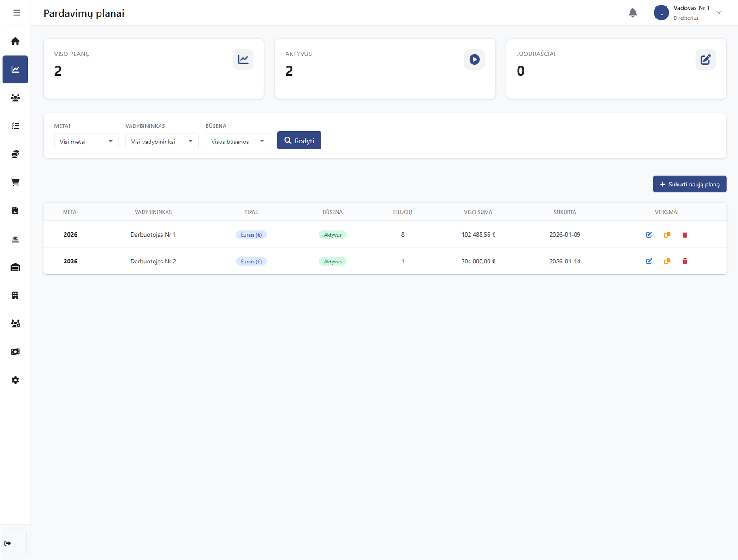Click the logout icon at bottom

(x=8, y=543)
